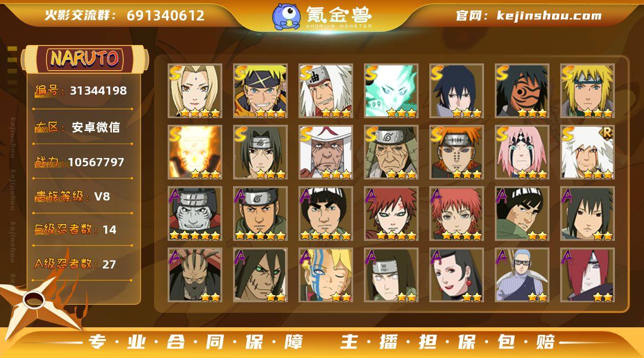The height and width of the screenshot is (358, 644).
Task: Open the NARUTO scroll title banner
Action: [84, 59]
